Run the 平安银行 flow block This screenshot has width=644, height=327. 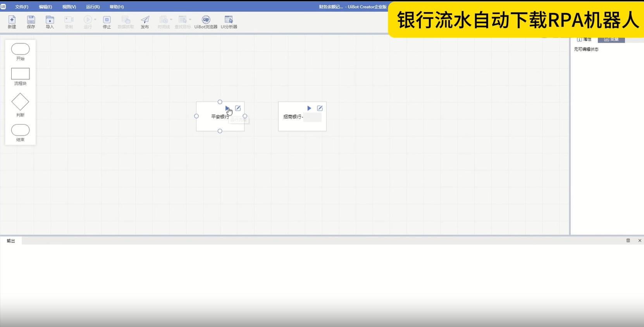pyautogui.click(x=227, y=108)
